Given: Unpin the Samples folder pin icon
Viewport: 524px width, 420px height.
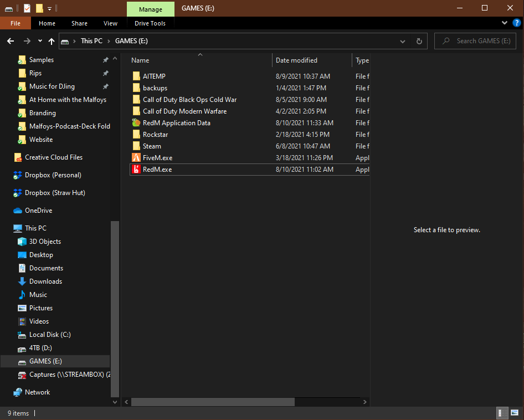Looking at the screenshot, I should pos(106,60).
